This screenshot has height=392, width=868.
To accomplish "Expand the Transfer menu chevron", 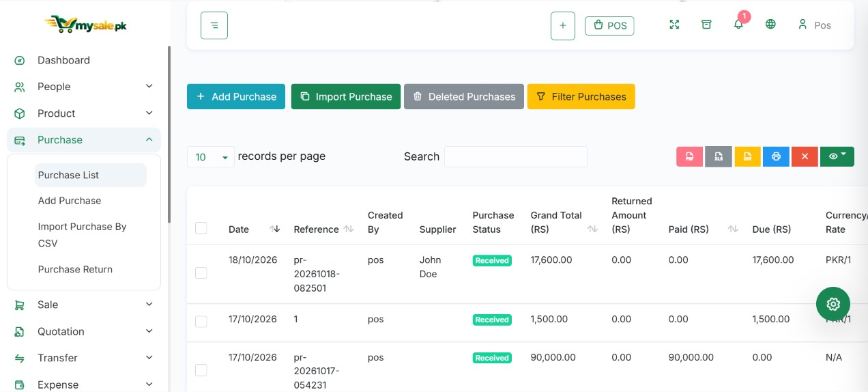I will tap(149, 358).
